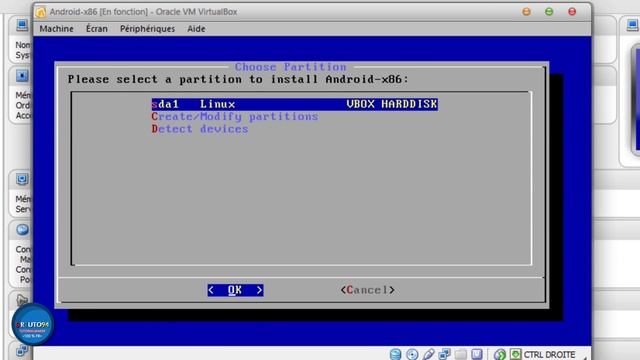Minimize the Android-x86 VirtualBox window
This screenshot has width=640, height=360.
[527, 11]
